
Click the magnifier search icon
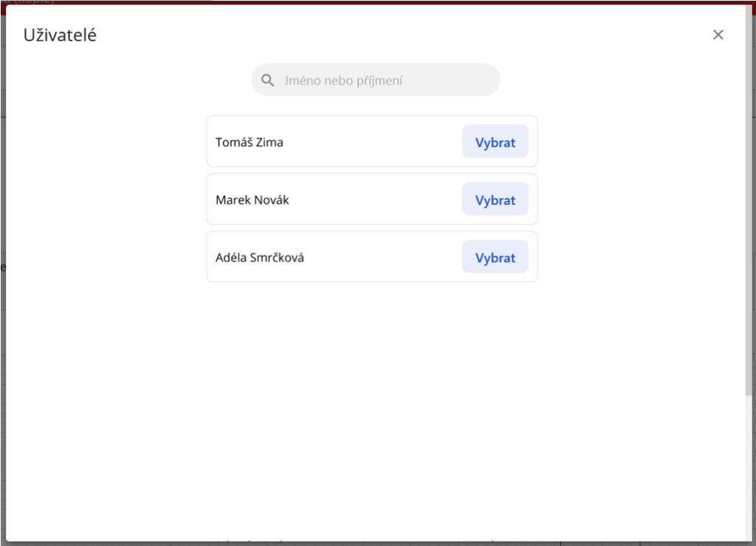coord(268,80)
